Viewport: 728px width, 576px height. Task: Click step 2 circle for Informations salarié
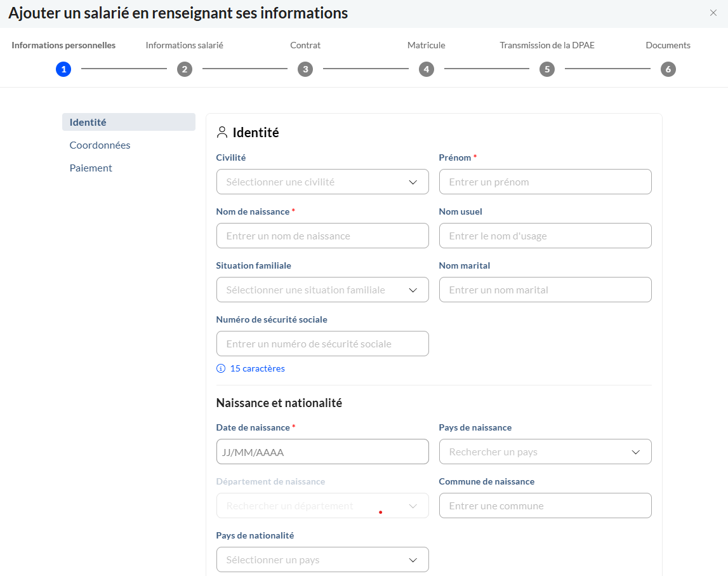coord(185,69)
